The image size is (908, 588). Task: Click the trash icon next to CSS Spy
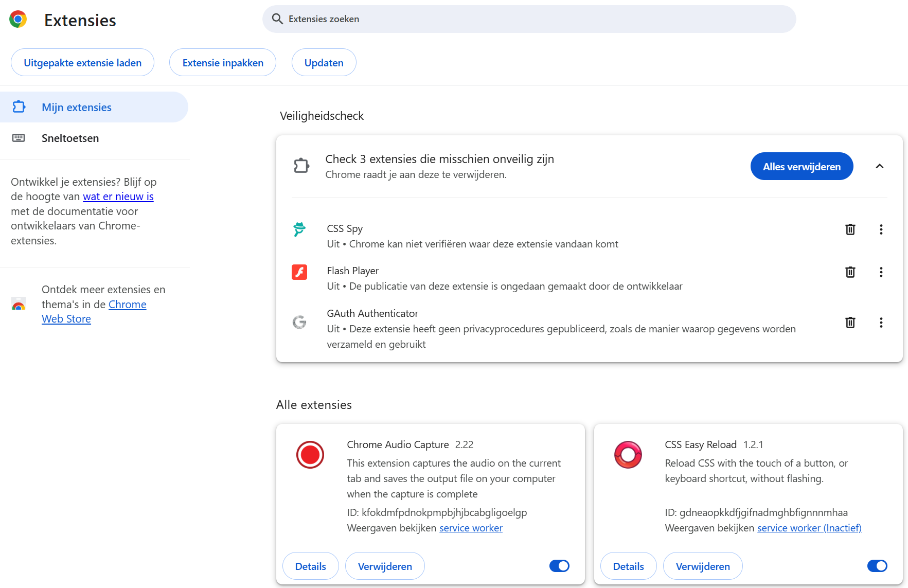click(850, 229)
